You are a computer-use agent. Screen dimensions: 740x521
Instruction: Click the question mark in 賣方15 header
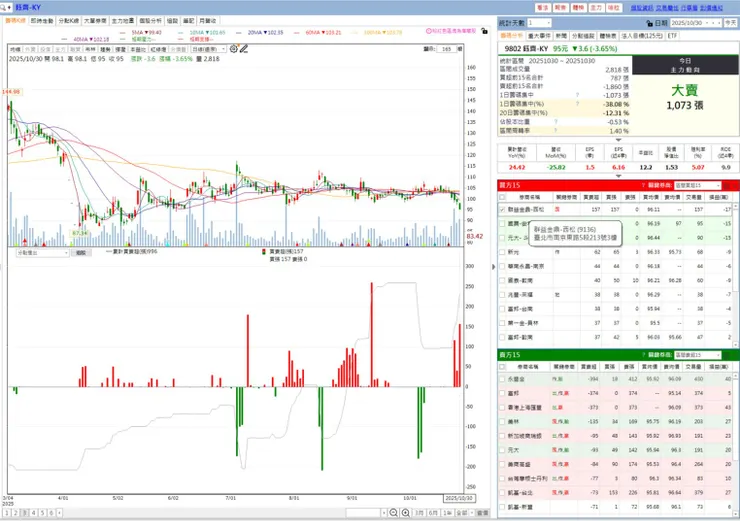click(x=643, y=354)
